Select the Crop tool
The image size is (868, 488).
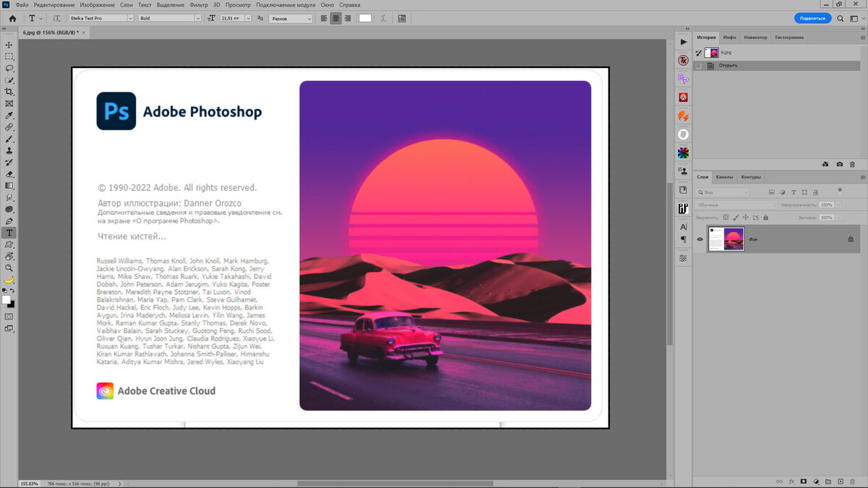9,92
